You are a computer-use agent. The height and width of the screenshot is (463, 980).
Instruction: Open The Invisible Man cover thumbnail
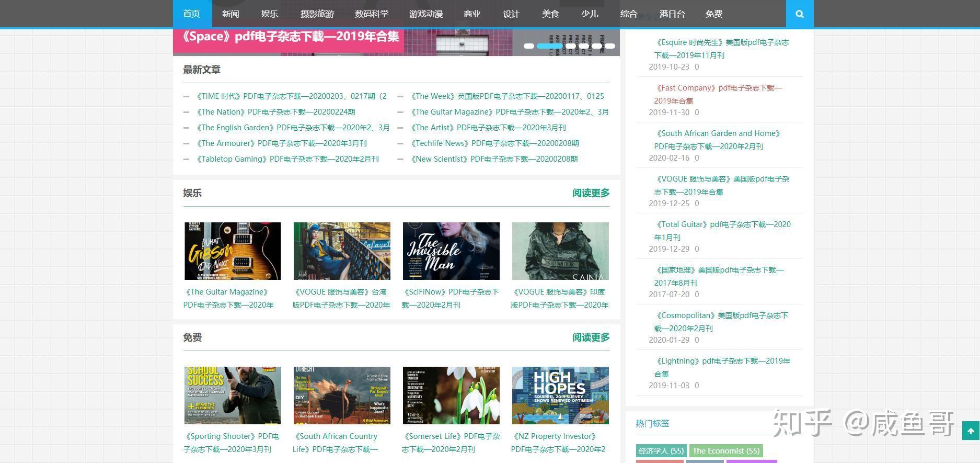(451, 251)
